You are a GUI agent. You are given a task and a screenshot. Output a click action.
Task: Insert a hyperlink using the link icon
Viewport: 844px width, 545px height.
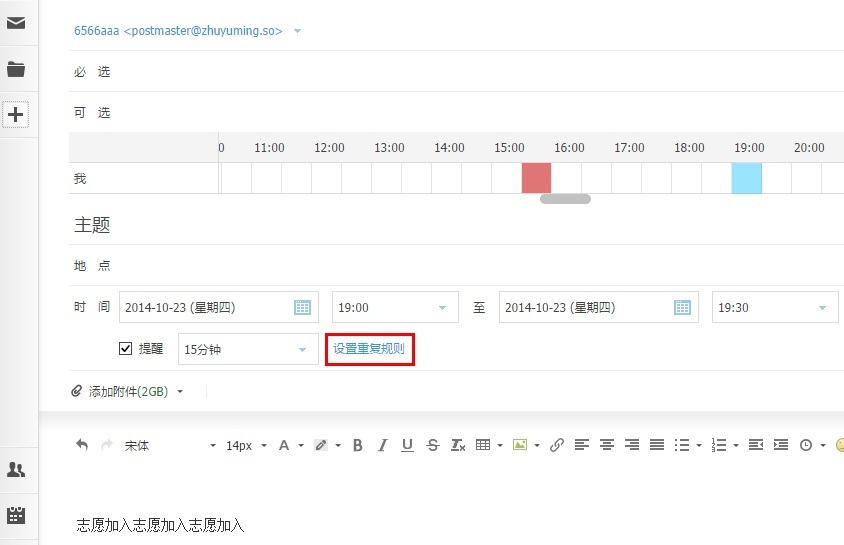(x=557, y=445)
